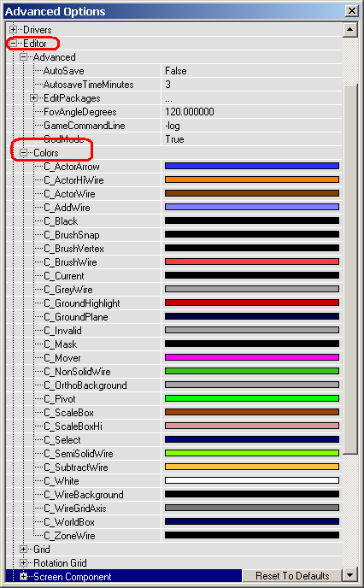
Task: Expand the Rotation Grid section
Action: click(x=24, y=563)
